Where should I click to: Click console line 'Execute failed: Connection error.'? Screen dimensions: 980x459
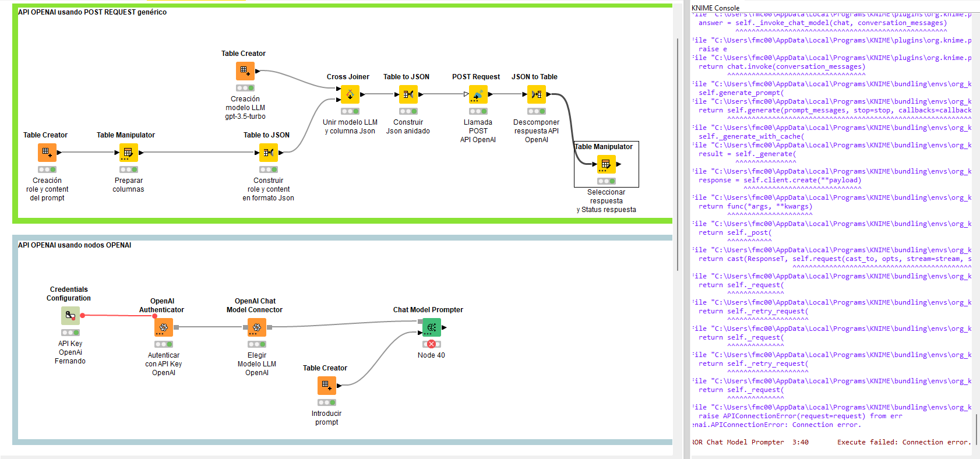point(904,443)
